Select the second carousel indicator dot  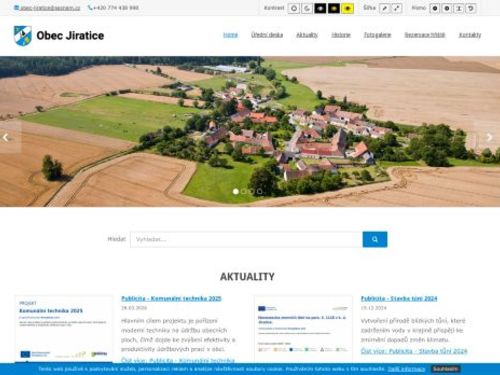coord(244,191)
